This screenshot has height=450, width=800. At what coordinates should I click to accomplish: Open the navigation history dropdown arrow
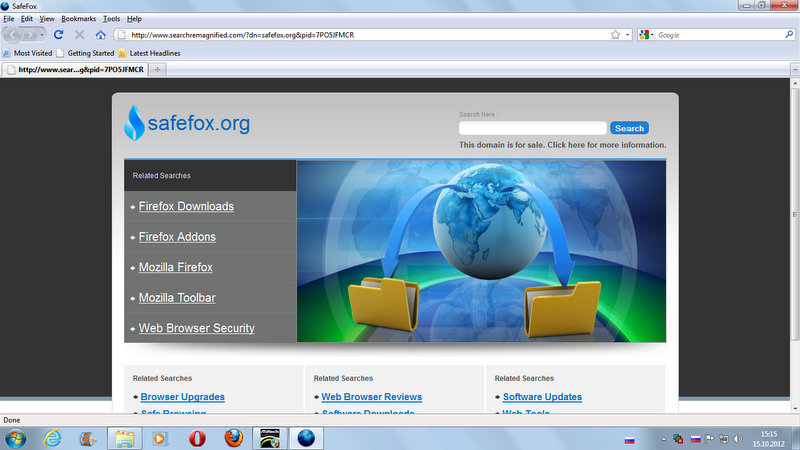tap(41, 35)
